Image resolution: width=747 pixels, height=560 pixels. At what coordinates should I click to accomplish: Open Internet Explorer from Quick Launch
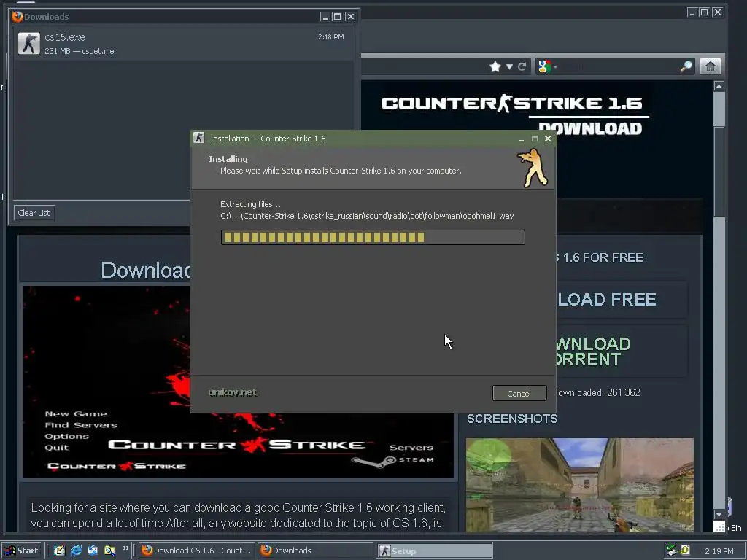click(76, 551)
